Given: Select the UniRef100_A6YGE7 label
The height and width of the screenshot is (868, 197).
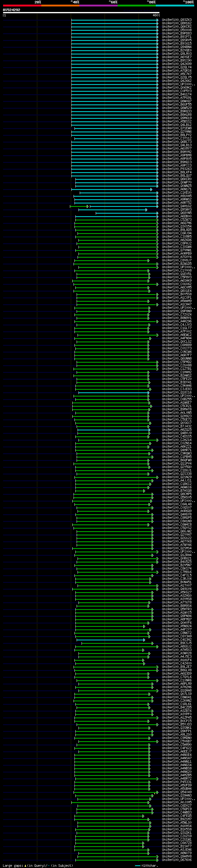Looking at the screenshot, I should click(x=177, y=57).
